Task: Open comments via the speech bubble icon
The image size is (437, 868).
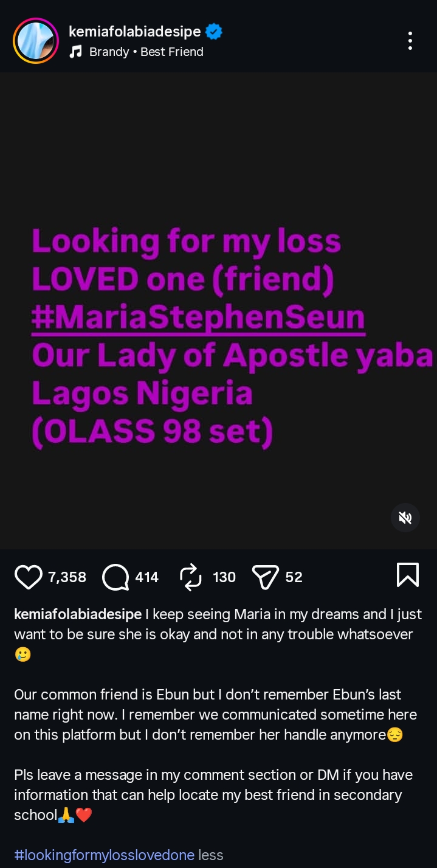Action: (x=115, y=577)
